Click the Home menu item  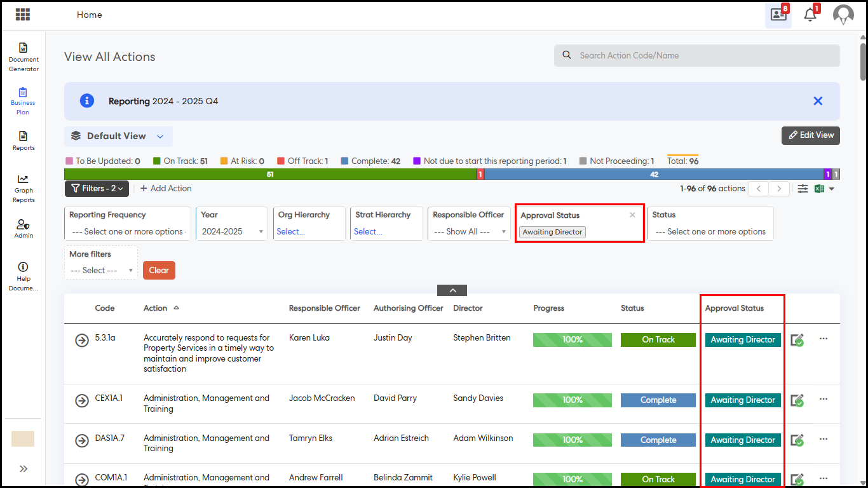tap(89, 15)
